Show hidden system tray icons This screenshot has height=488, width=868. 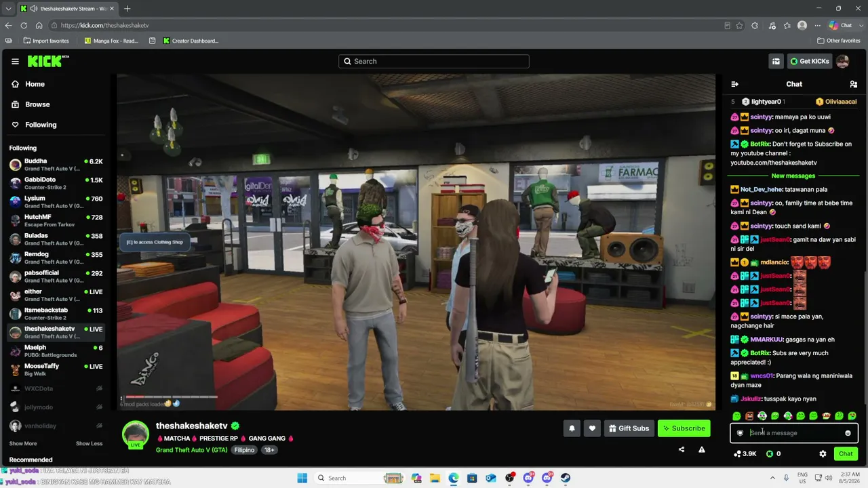click(772, 478)
